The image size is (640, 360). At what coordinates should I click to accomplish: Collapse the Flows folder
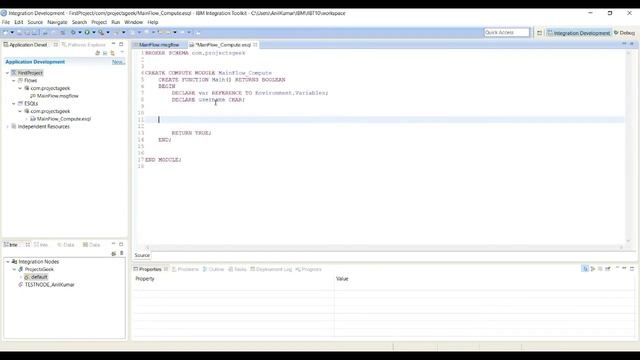14,80
